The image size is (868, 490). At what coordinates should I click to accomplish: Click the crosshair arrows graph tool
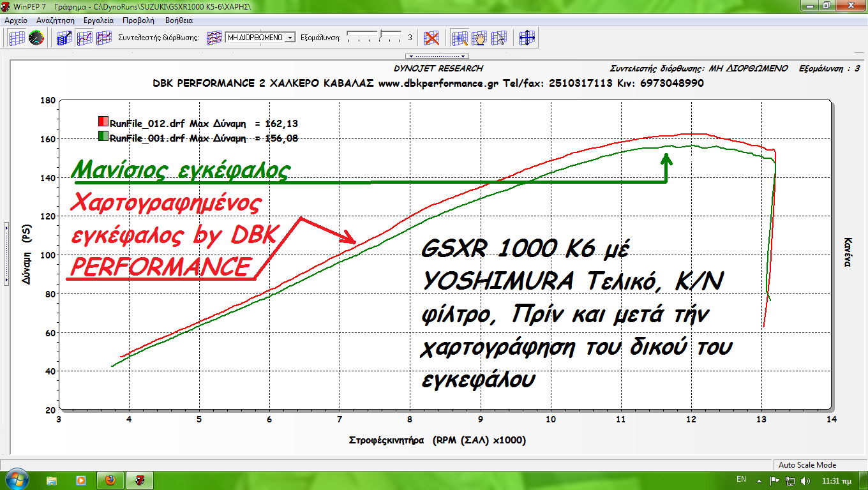(x=527, y=38)
